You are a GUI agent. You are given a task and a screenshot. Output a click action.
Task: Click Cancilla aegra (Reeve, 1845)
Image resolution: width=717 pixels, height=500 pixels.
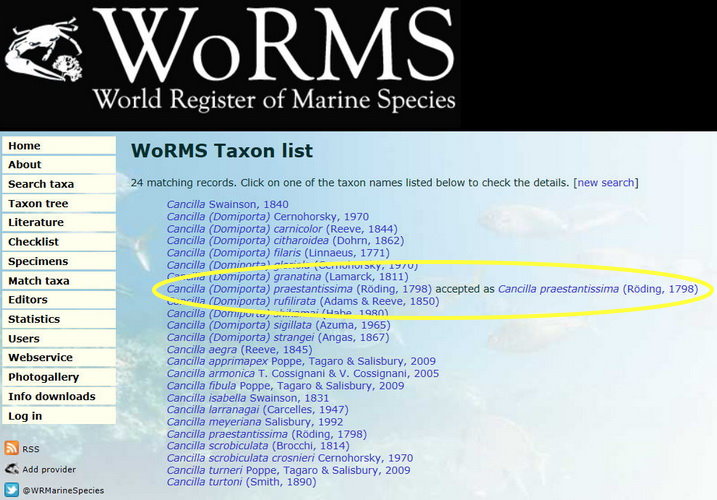240,349
